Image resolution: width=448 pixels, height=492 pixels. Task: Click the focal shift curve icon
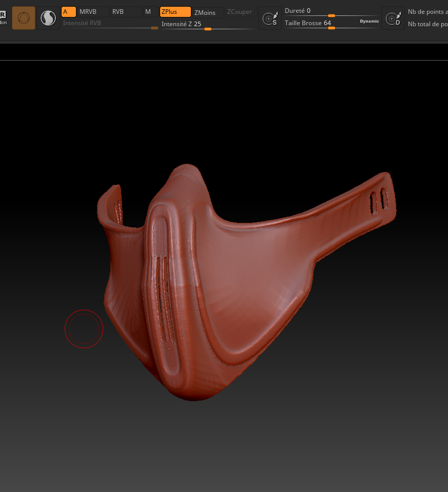click(x=270, y=17)
